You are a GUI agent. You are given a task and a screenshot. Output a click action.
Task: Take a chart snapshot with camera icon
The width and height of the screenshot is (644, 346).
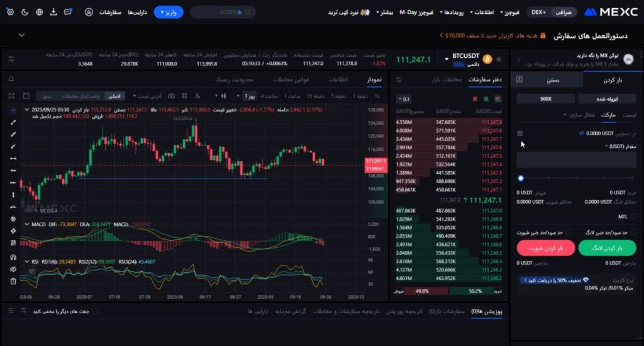(x=172, y=96)
